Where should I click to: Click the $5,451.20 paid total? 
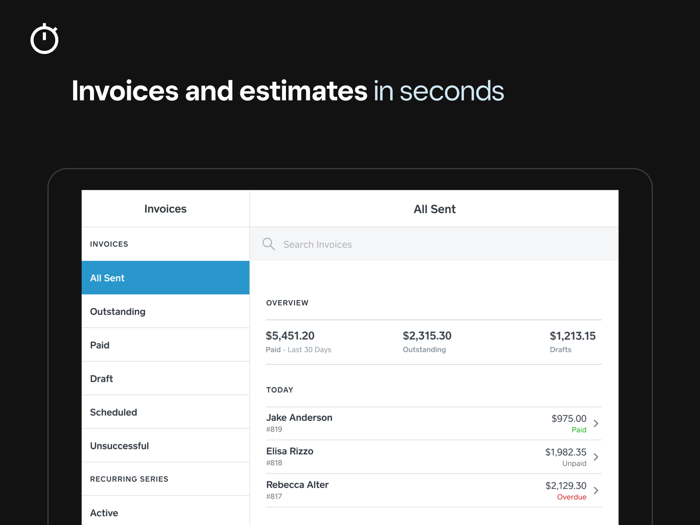click(x=290, y=336)
